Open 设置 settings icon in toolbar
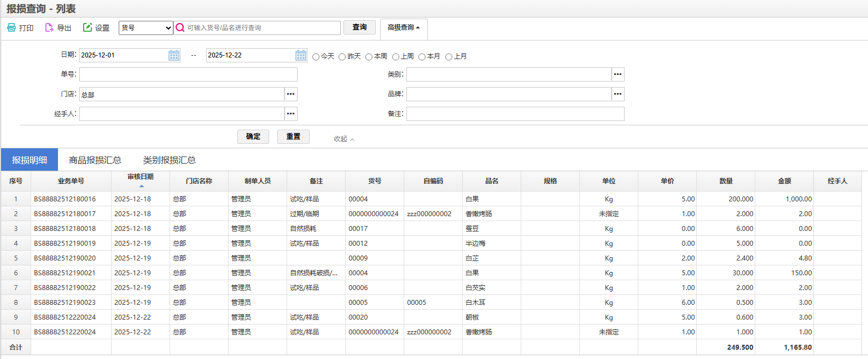 88,27
